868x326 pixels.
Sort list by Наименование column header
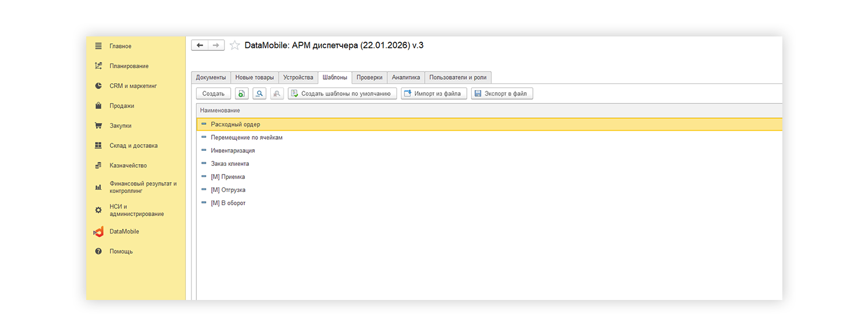(220, 110)
